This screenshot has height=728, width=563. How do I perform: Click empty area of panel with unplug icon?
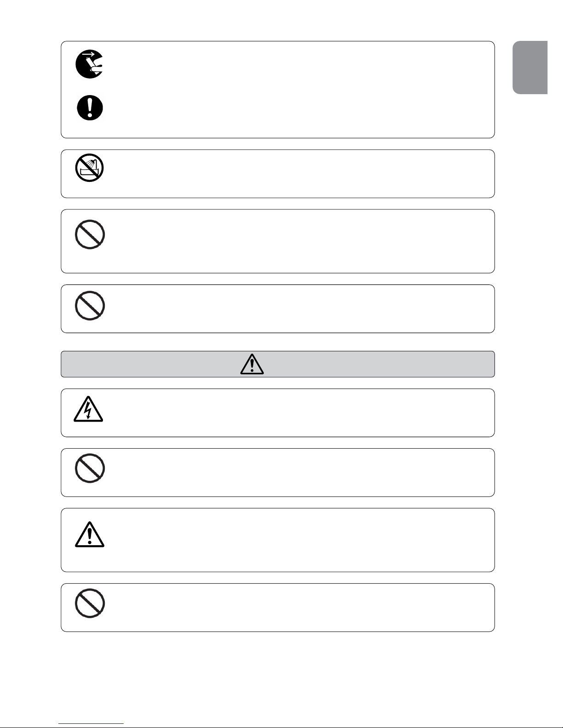click(x=299, y=90)
